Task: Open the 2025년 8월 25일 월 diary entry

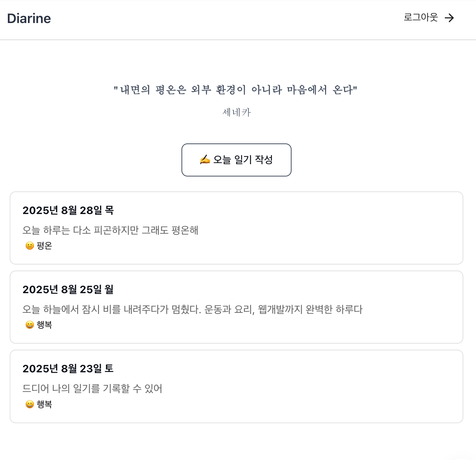Action: [68, 289]
